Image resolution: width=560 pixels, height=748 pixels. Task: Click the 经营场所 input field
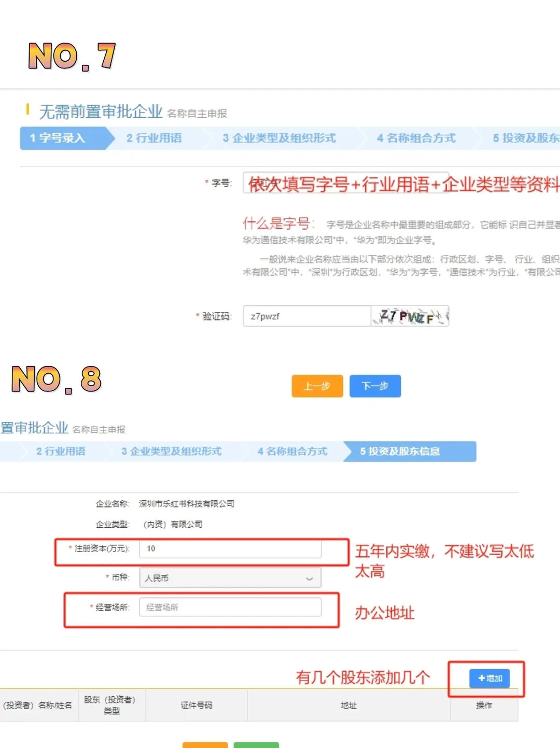[x=231, y=607]
